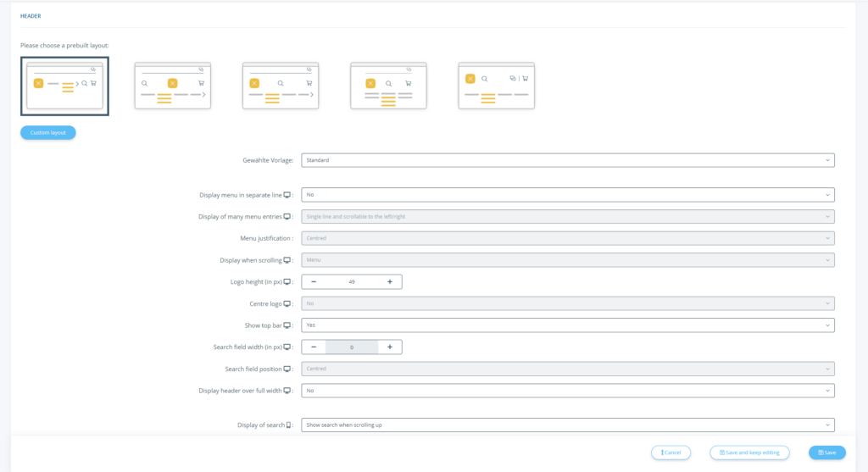
Task: Pick the third prebuilt header layout
Action: [x=281, y=86]
